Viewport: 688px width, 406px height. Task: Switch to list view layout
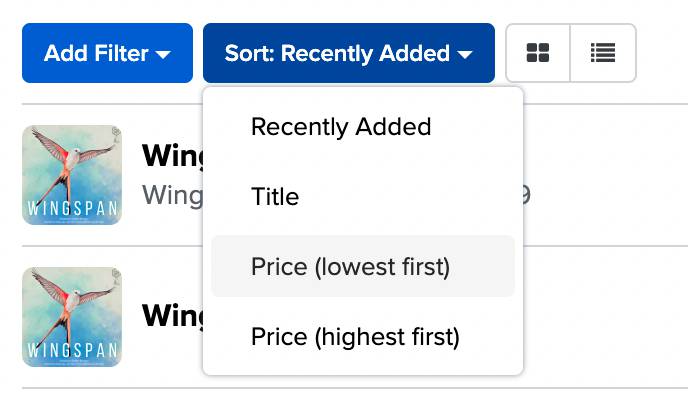point(603,53)
